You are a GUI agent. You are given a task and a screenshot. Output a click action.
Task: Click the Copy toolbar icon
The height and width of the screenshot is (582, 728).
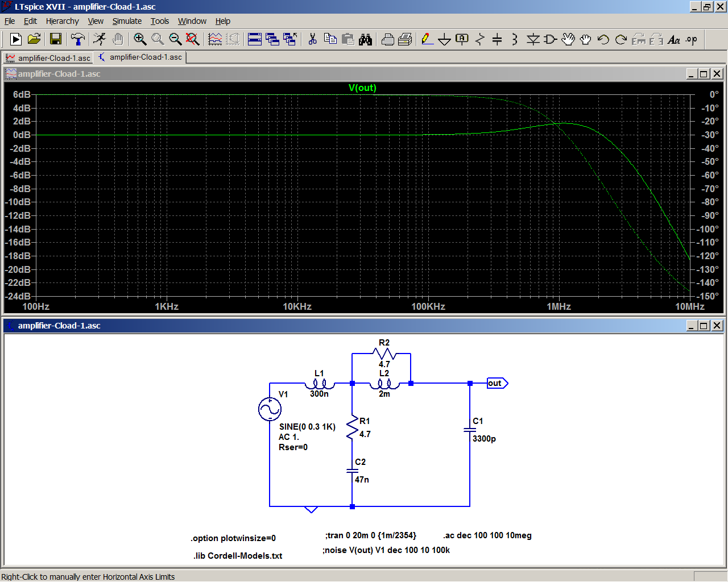330,39
